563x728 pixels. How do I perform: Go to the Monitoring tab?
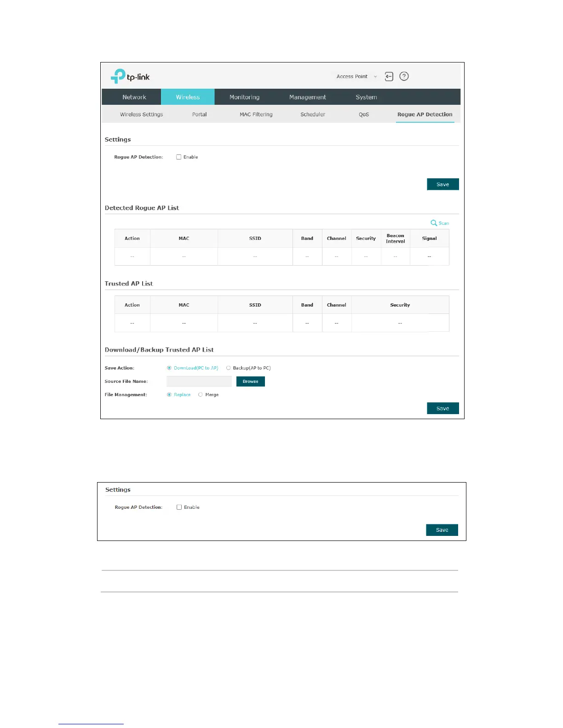pyautogui.click(x=244, y=97)
